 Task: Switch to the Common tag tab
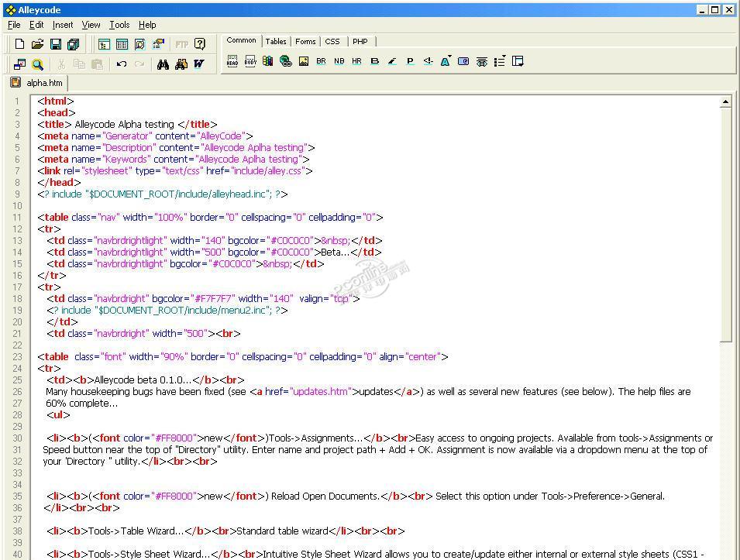(x=241, y=40)
